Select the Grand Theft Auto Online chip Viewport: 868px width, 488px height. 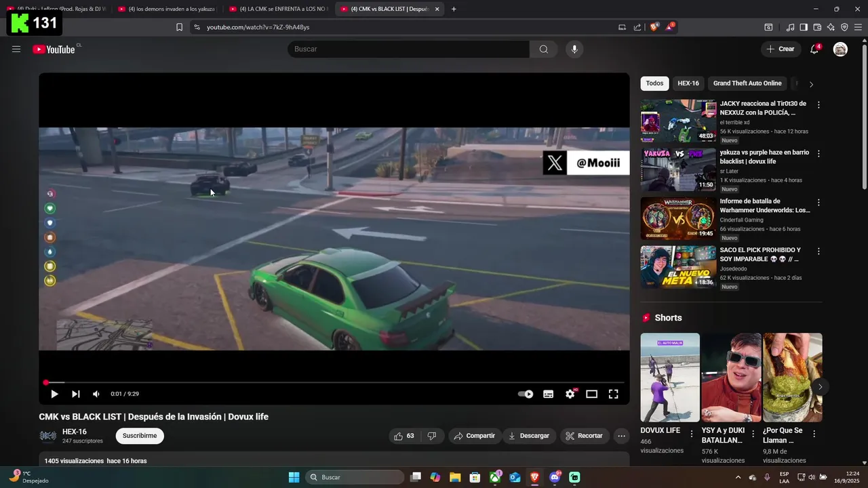coord(747,83)
